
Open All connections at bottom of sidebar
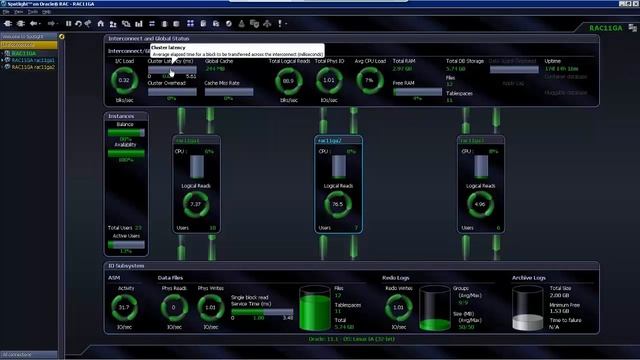(x=29, y=355)
